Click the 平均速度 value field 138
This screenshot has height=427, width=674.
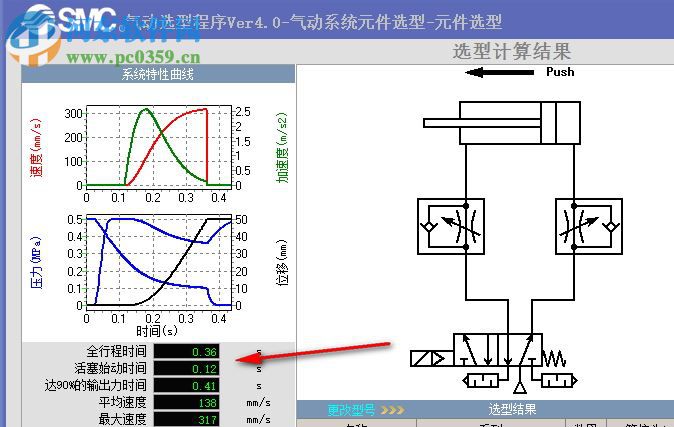point(186,402)
